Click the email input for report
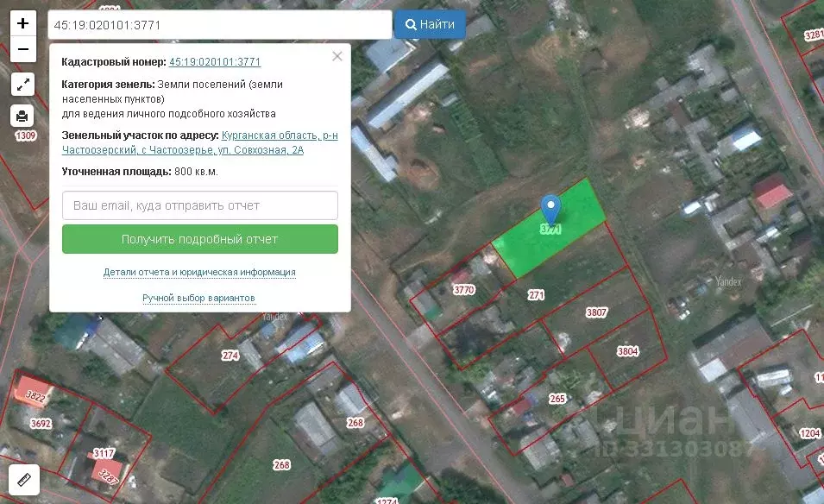The image size is (824, 504). tap(199, 205)
